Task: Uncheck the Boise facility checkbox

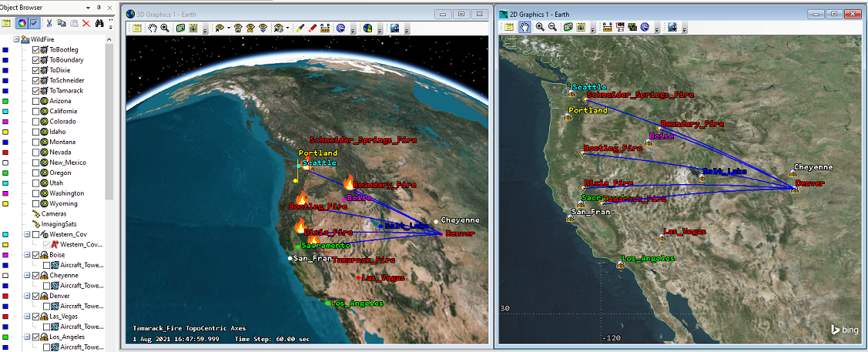Action: (36, 255)
